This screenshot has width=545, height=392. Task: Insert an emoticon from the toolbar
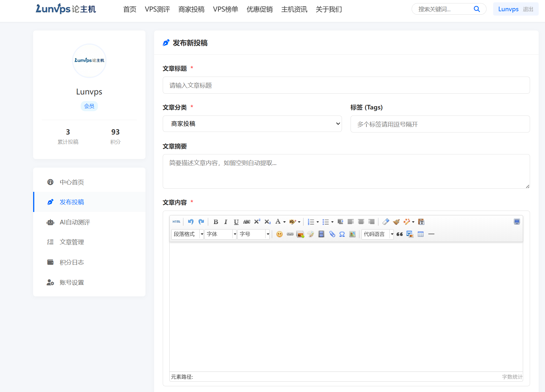coord(279,234)
